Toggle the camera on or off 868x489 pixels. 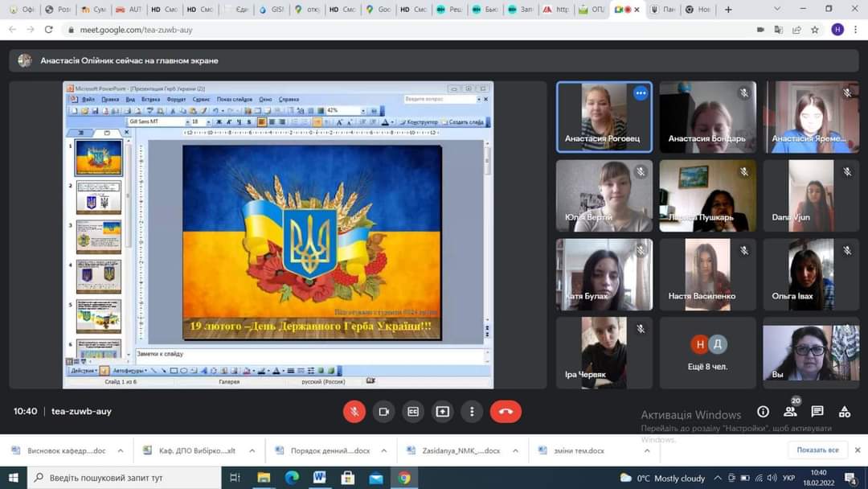383,411
